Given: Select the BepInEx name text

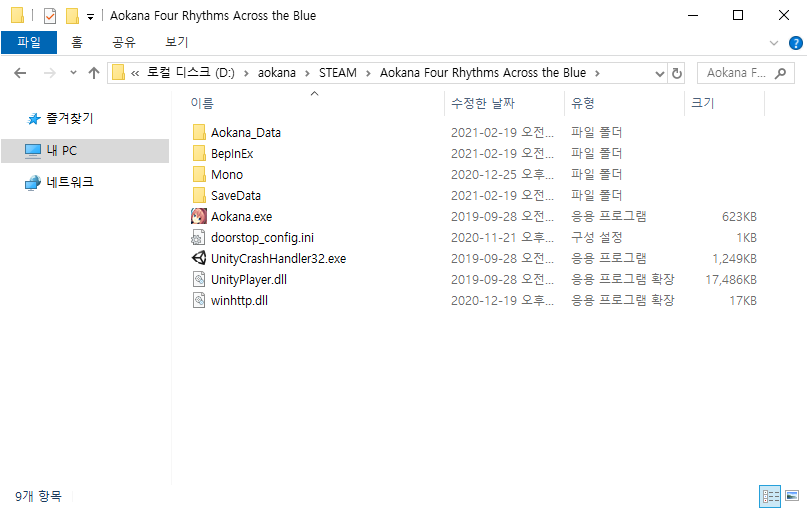Looking at the screenshot, I should [232, 154].
